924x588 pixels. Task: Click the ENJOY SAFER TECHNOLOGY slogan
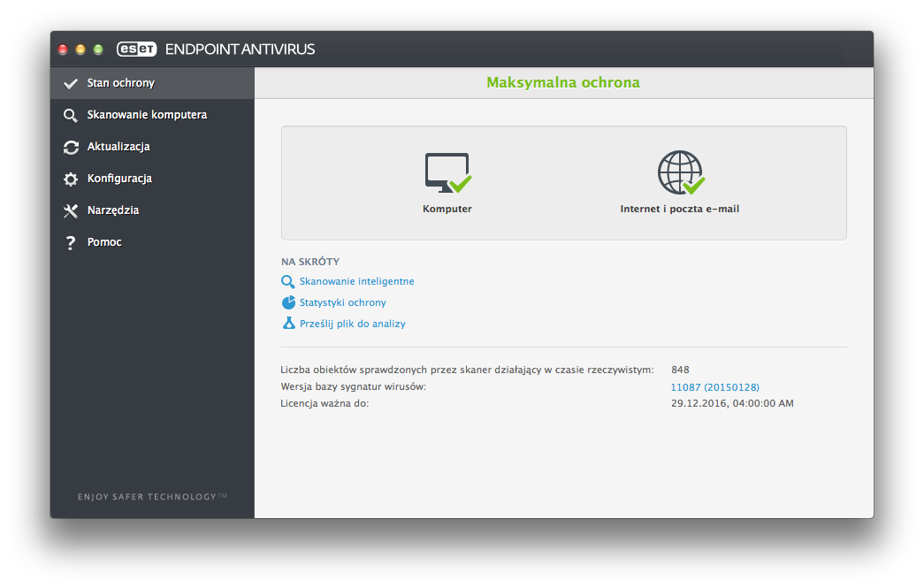pos(152,497)
